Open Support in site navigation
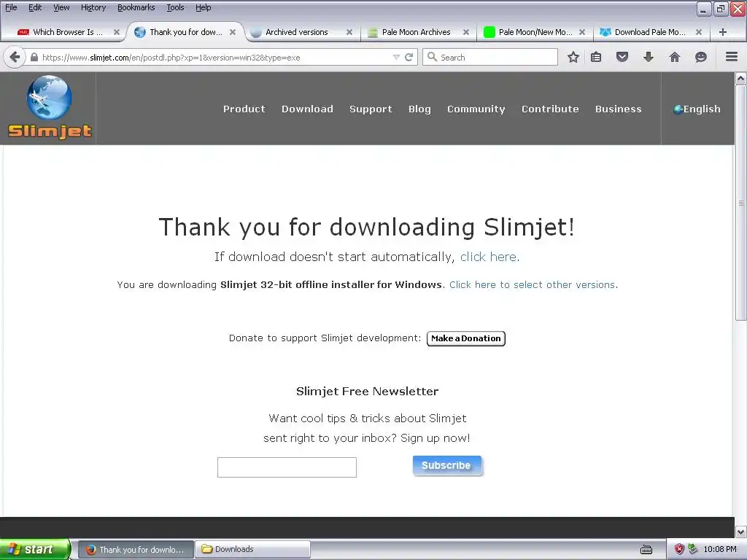This screenshot has width=747, height=560. [x=371, y=109]
